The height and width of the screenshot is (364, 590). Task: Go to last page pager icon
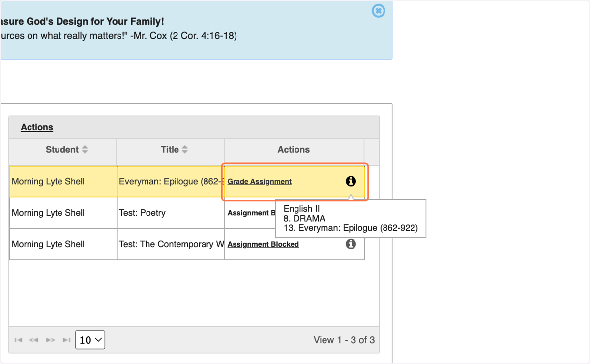pos(67,340)
